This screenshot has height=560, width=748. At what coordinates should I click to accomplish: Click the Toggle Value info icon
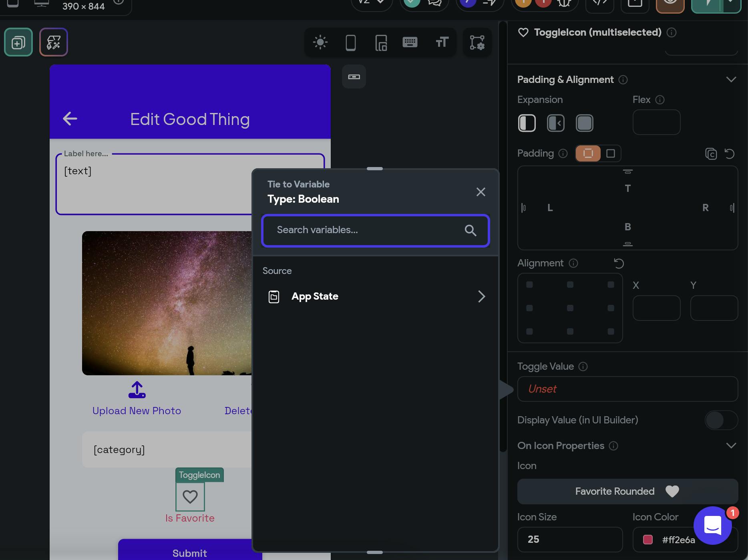[583, 367]
